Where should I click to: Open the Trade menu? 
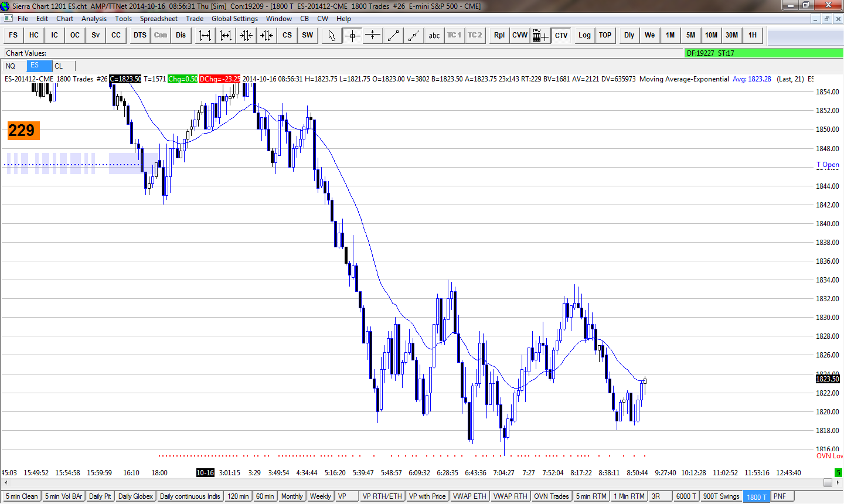coord(195,19)
